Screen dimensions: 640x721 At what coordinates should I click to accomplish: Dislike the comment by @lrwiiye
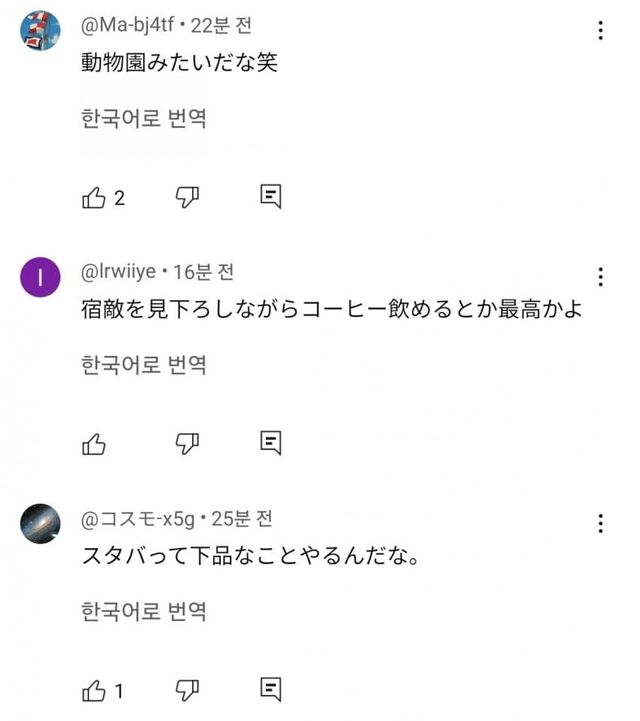(x=188, y=442)
